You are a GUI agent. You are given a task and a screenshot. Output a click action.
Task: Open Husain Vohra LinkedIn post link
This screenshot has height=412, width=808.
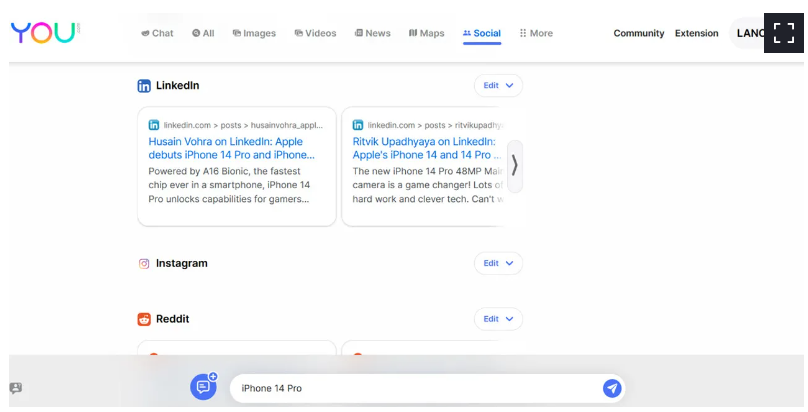pos(231,148)
